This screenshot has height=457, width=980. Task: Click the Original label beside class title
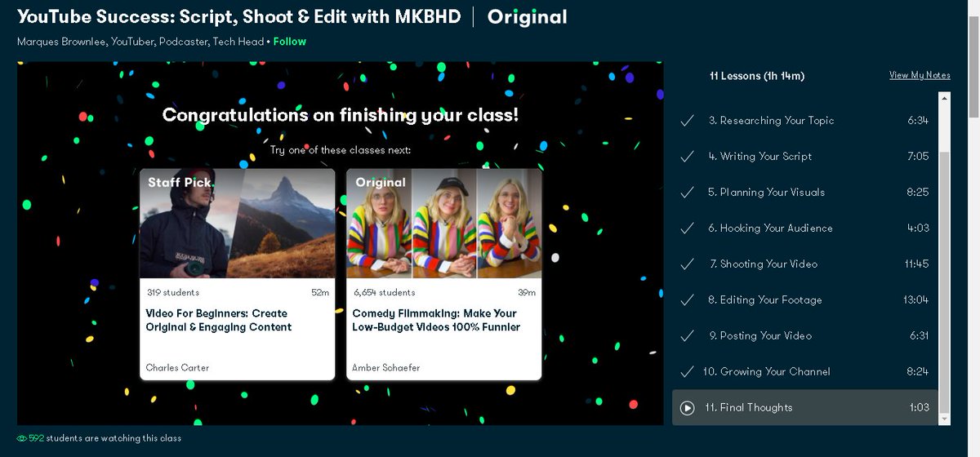[x=528, y=16]
